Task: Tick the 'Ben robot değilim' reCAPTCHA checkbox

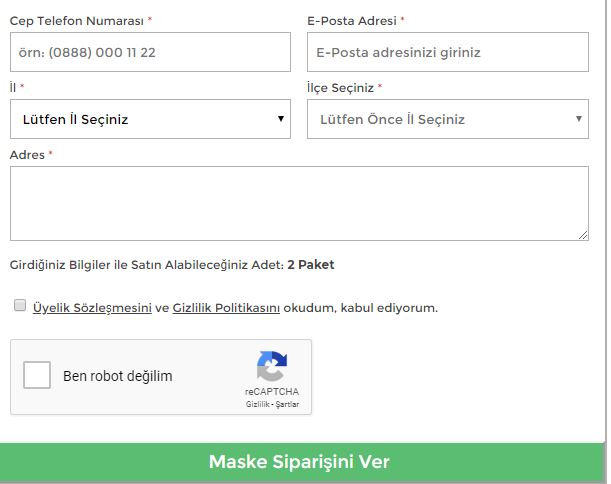Action: click(37, 376)
